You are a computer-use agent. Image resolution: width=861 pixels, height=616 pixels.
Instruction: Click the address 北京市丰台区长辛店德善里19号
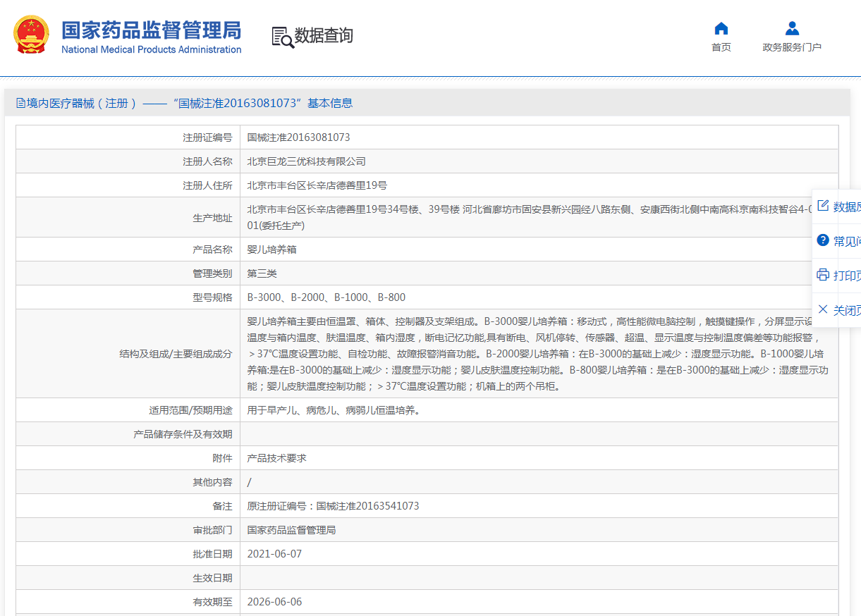pos(317,185)
